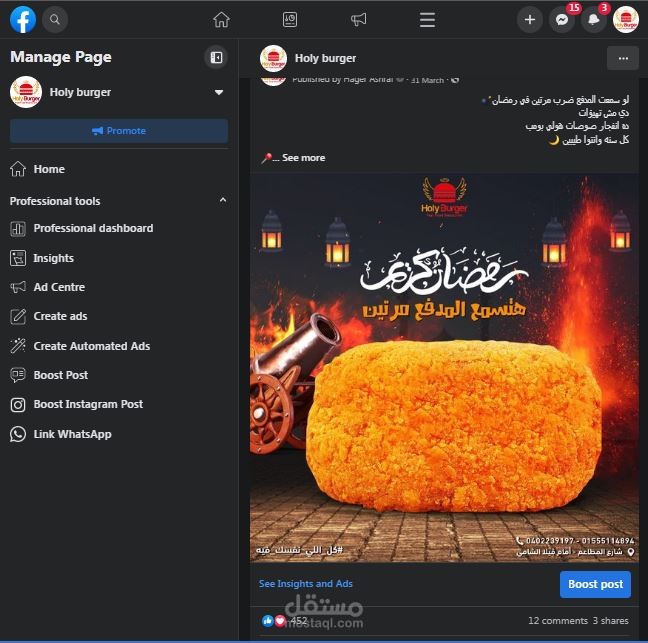Open the 3 shares link

(610, 620)
